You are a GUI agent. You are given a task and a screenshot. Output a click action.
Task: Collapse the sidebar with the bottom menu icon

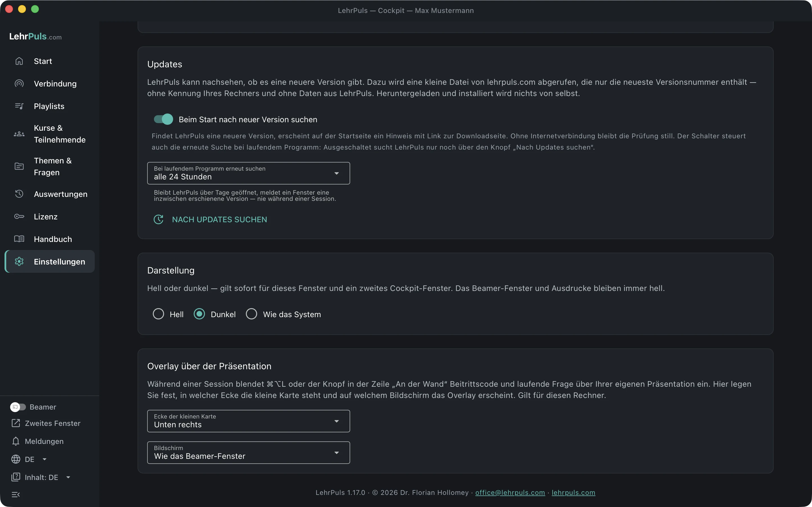point(16,495)
